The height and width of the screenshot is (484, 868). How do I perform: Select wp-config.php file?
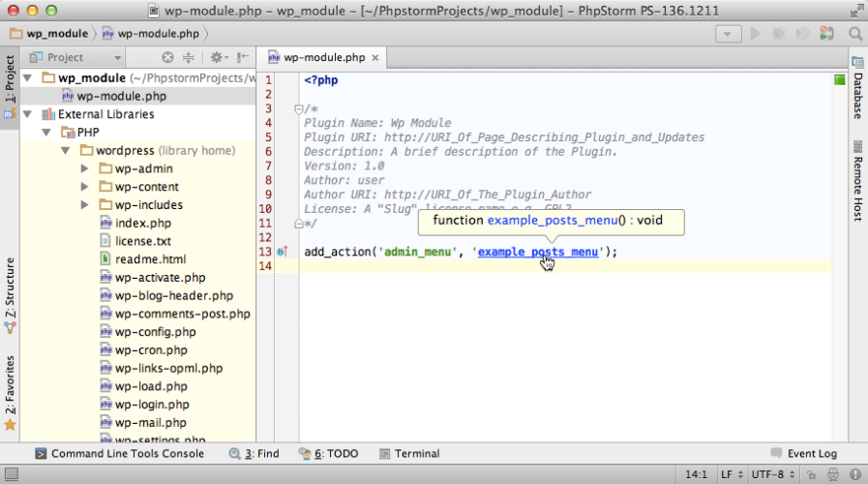[x=148, y=332]
